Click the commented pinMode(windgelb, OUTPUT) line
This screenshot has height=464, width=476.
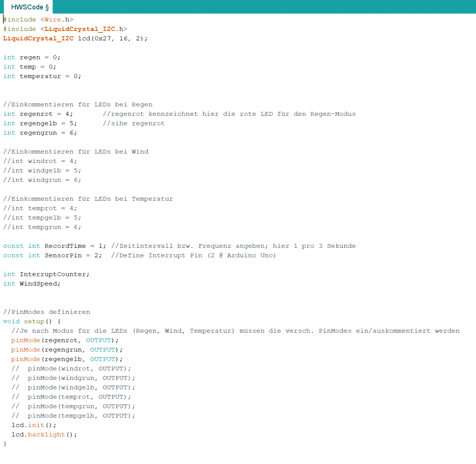(73, 387)
